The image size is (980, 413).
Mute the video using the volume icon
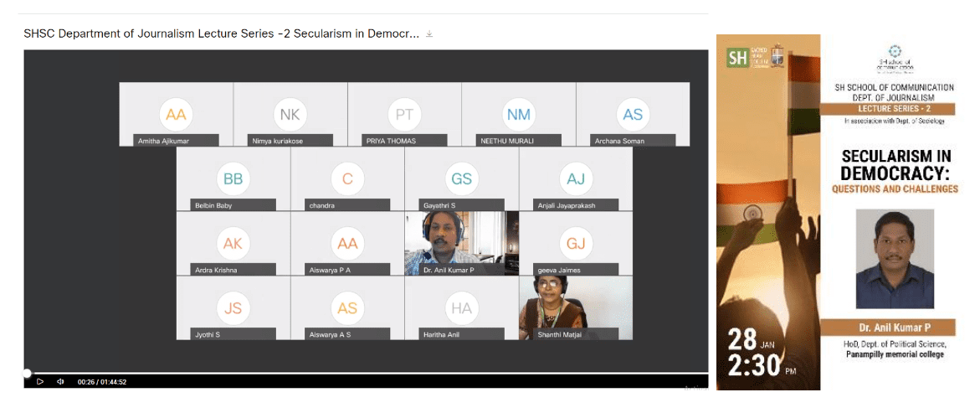[x=60, y=382]
